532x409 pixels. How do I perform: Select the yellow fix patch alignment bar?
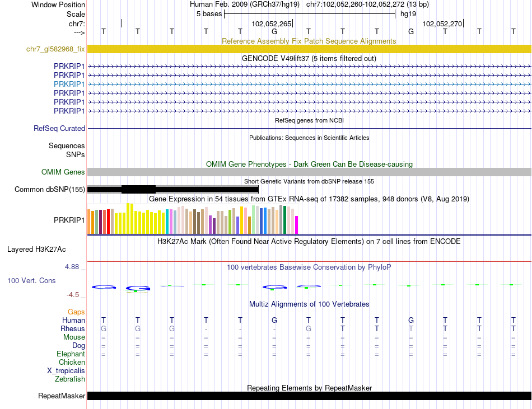tap(309, 49)
